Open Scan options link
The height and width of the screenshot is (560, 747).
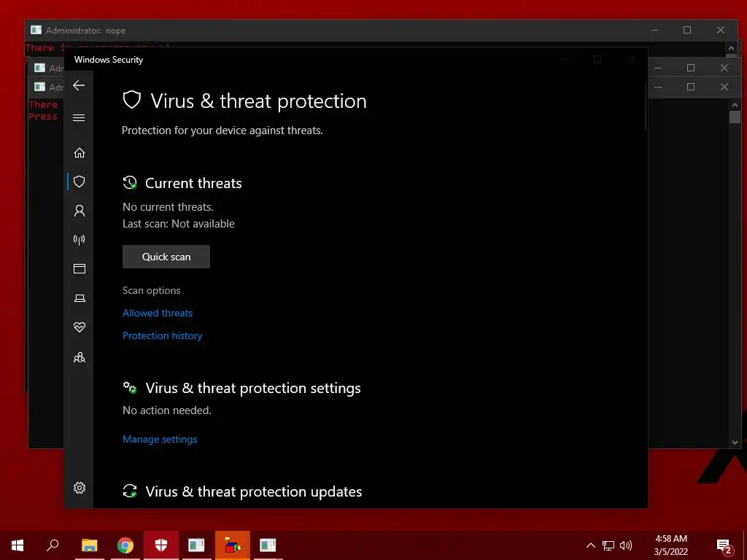[x=152, y=290]
